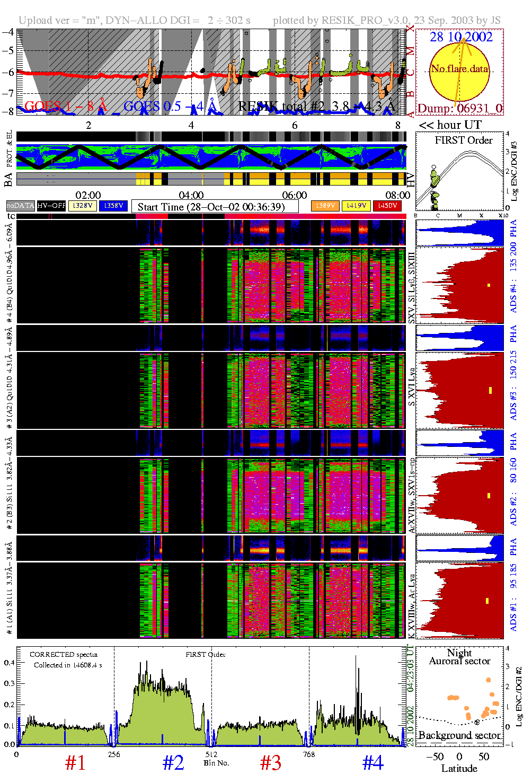
Task: Click the 1419V yellow legend swatch
Action: point(356,206)
